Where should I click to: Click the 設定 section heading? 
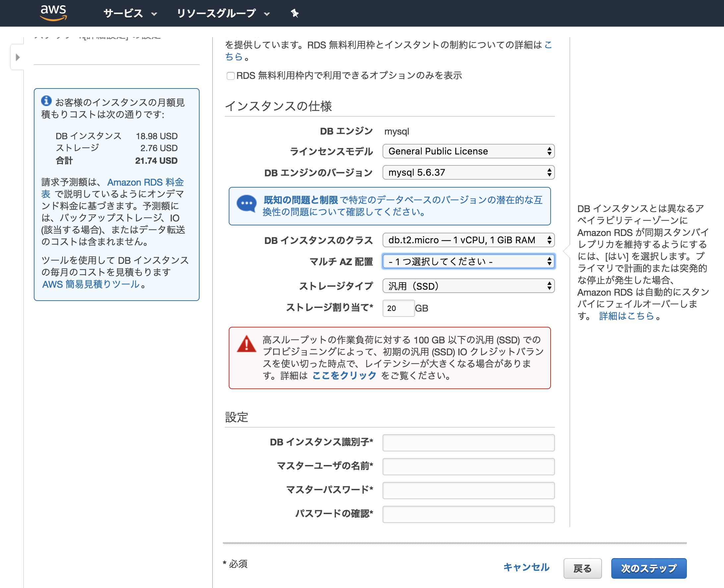point(236,417)
